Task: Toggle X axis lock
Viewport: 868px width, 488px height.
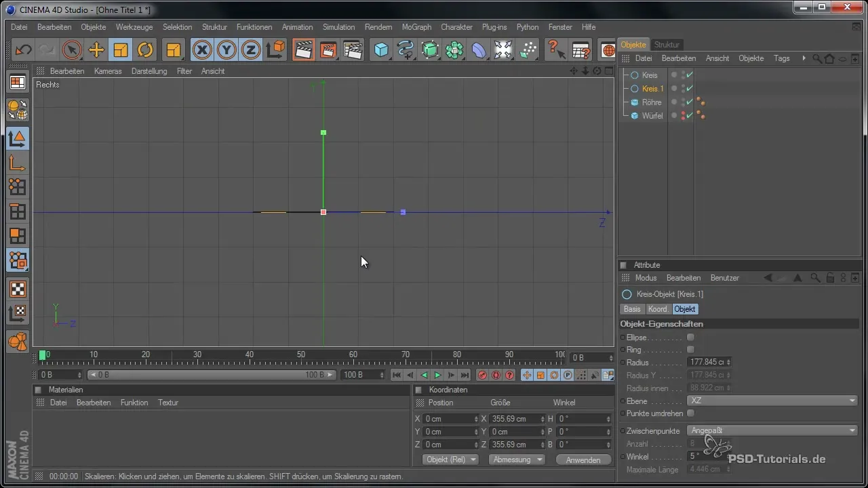Action: coord(202,50)
